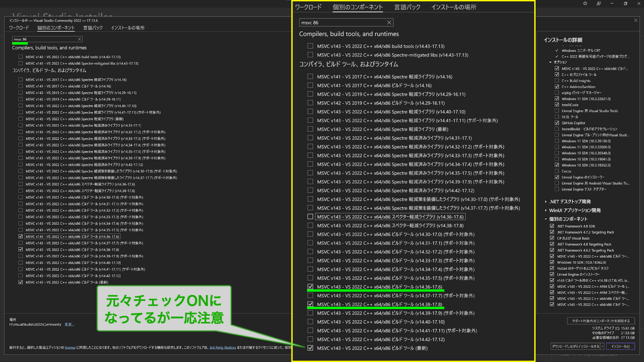
Task: Open the license link
Action: (70, 347)
